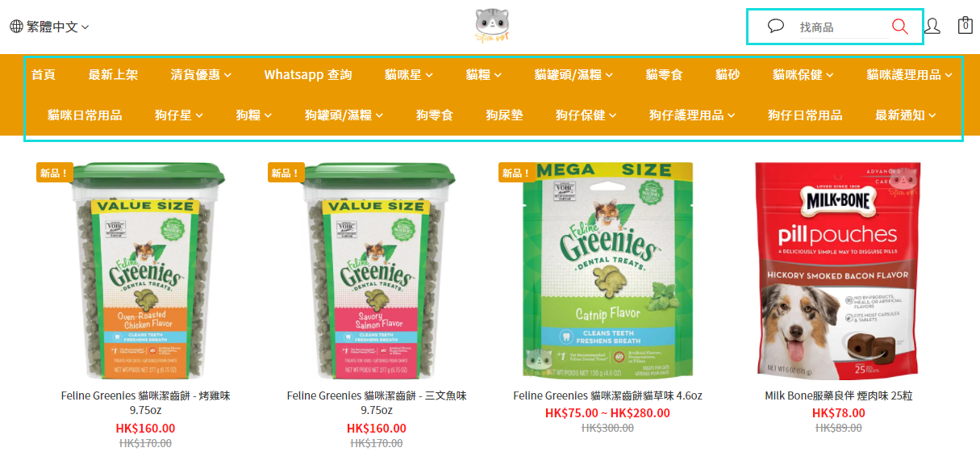Viewport: 980px width, 452px height.
Task: Click the search magnifier icon
Action: (900, 27)
